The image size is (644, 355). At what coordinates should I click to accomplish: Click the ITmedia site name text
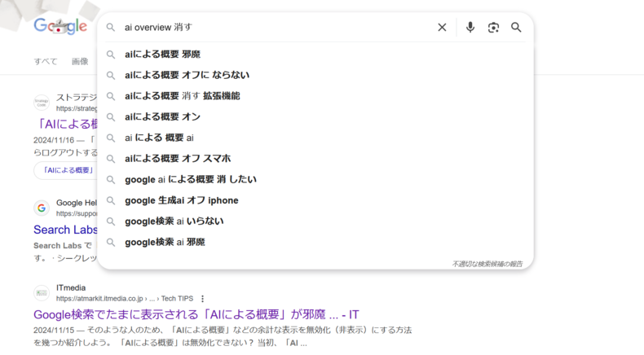click(x=71, y=287)
